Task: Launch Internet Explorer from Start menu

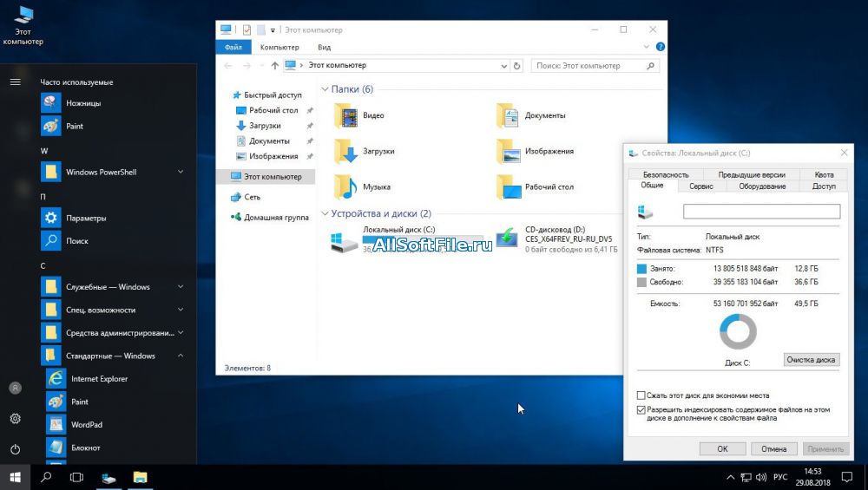Action: pyautogui.click(x=56, y=379)
